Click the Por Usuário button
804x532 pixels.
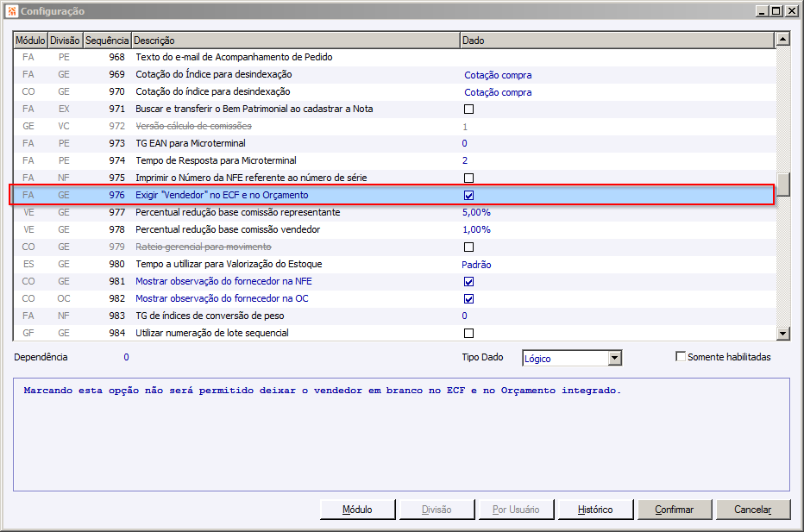(x=516, y=510)
